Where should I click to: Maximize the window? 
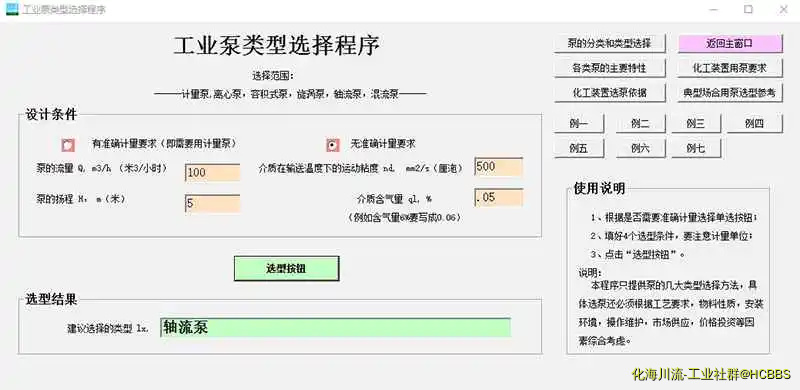[x=748, y=9]
